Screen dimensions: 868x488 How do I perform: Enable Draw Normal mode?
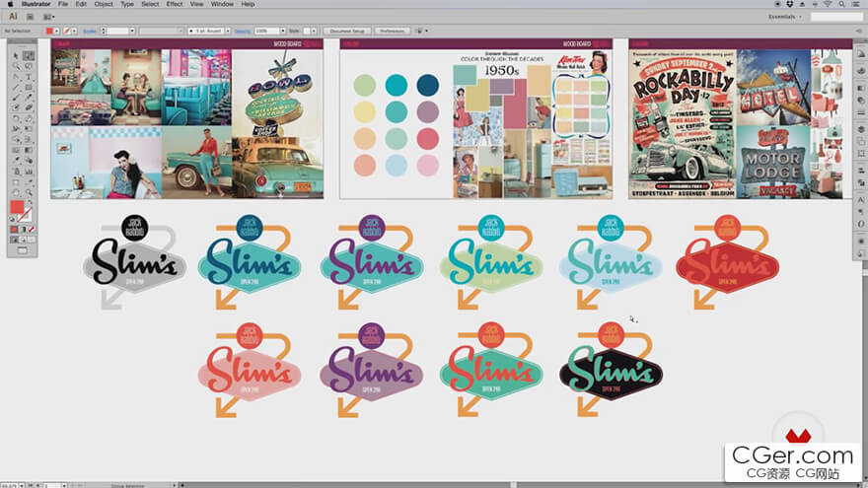click(x=14, y=239)
